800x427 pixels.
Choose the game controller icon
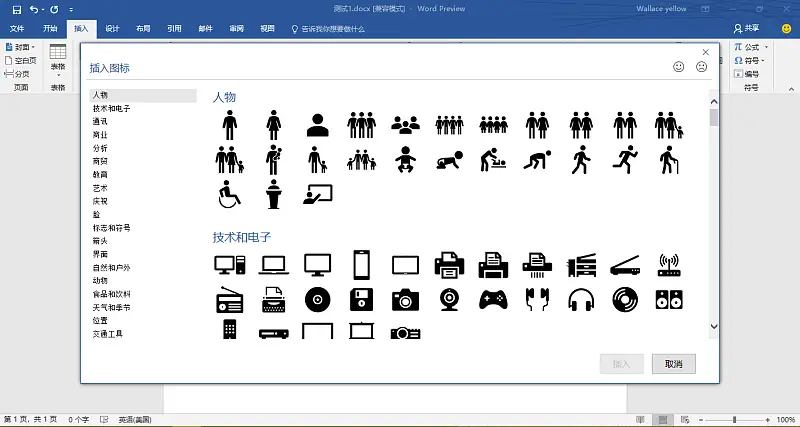tap(493, 300)
